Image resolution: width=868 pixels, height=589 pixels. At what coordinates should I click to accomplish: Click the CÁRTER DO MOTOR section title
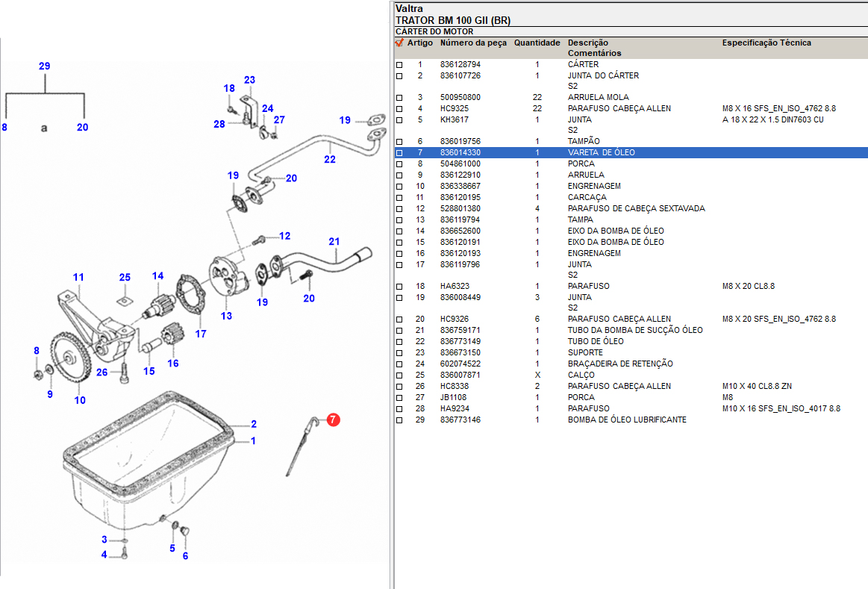[434, 31]
